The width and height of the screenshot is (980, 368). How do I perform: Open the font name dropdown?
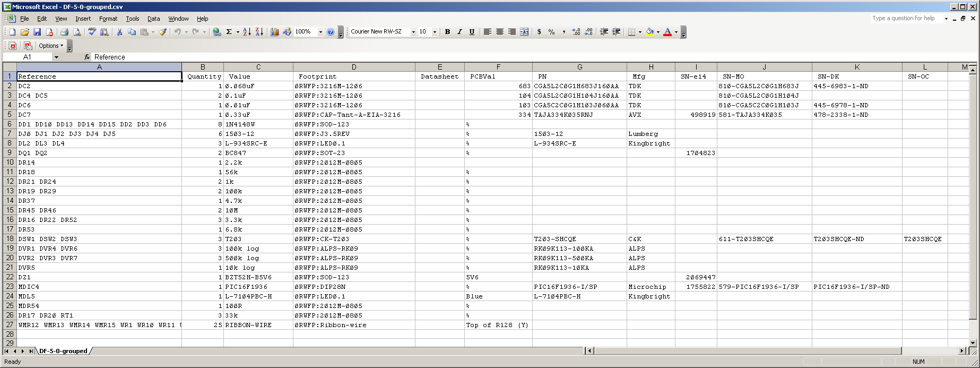(x=413, y=32)
